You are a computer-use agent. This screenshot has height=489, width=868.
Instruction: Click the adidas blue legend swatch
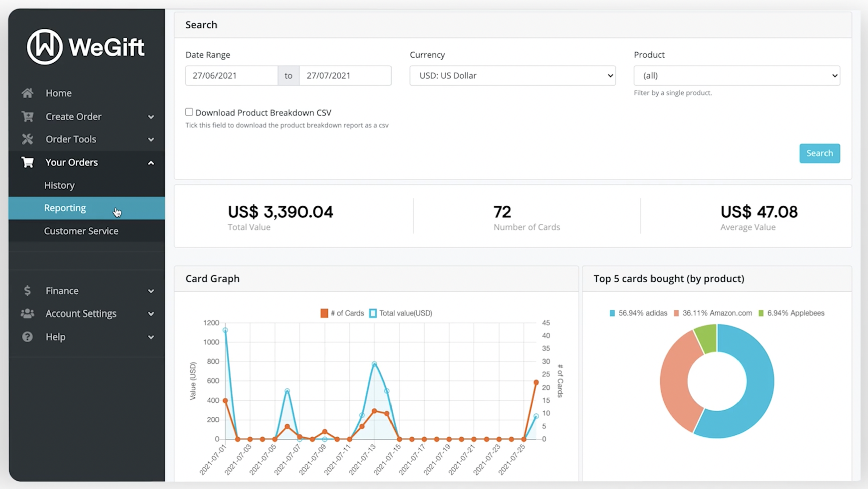[612, 313]
